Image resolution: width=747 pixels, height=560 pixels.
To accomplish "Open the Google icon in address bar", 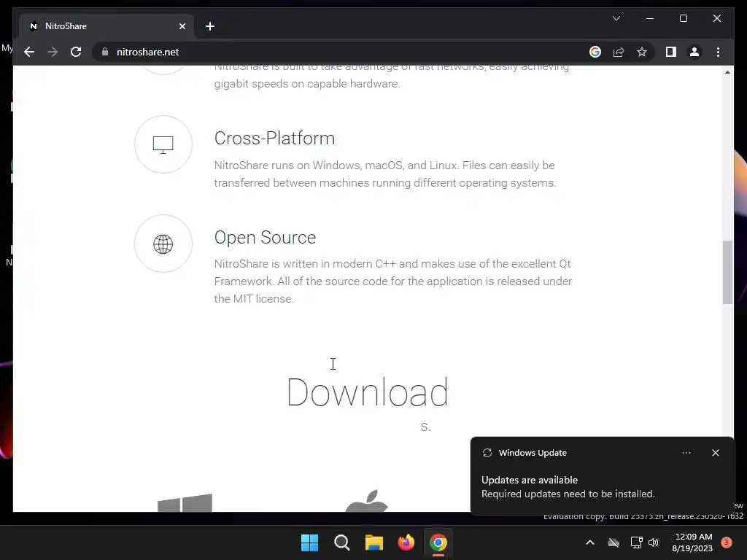I will 595,52.
